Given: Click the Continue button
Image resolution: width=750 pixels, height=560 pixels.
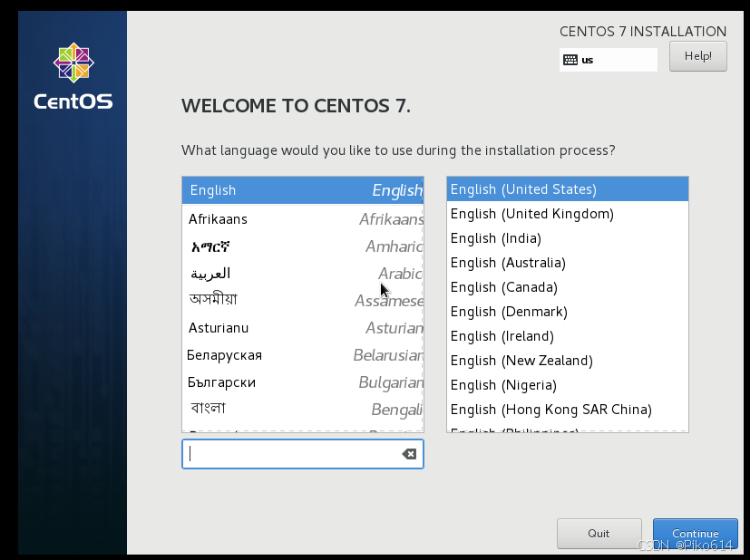Looking at the screenshot, I should (x=695, y=533).
